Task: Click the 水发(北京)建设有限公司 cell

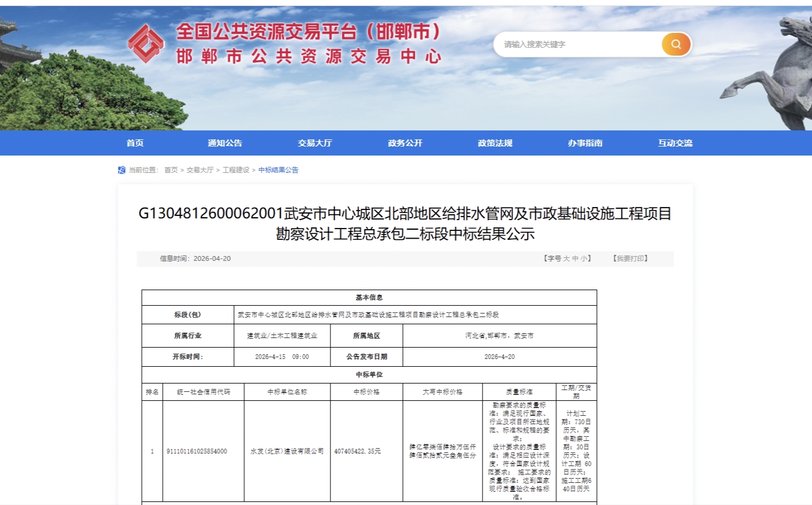Action: tap(287, 451)
